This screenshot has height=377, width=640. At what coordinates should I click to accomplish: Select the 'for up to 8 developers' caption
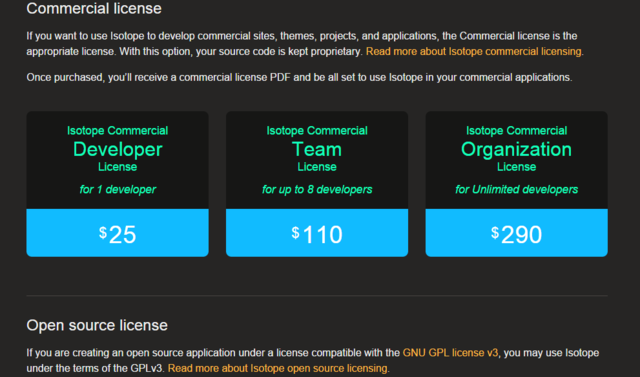coord(317,189)
